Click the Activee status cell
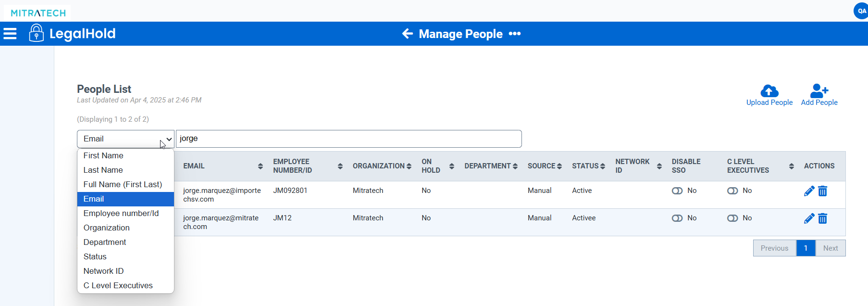 click(x=584, y=218)
